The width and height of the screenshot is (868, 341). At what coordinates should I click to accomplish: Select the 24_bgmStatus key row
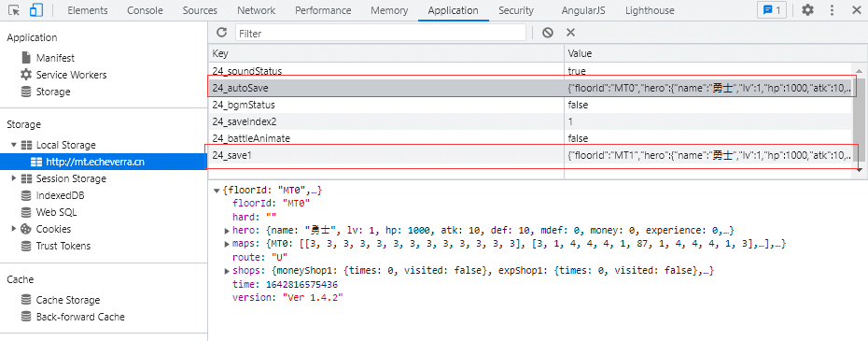[530, 105]
